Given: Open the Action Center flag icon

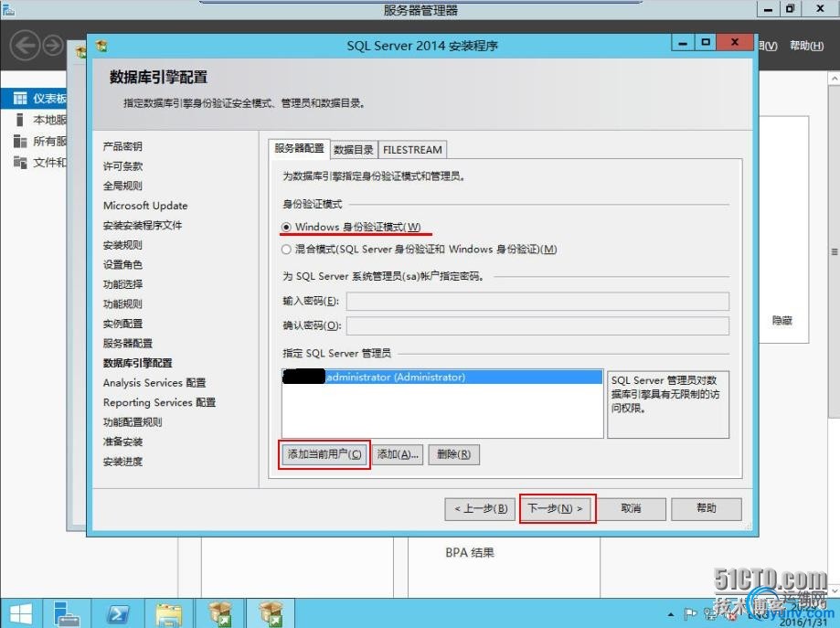Looking at the screenshot, I should click(690, 614).
